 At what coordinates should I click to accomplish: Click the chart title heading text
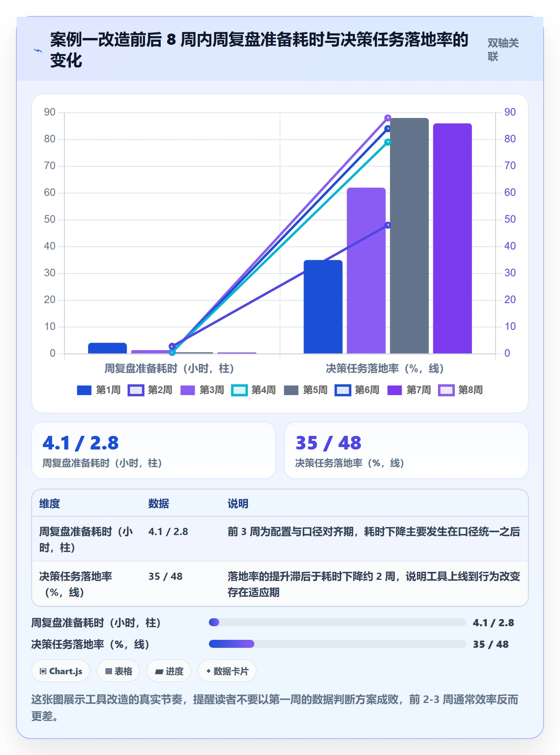pos(259,50)
